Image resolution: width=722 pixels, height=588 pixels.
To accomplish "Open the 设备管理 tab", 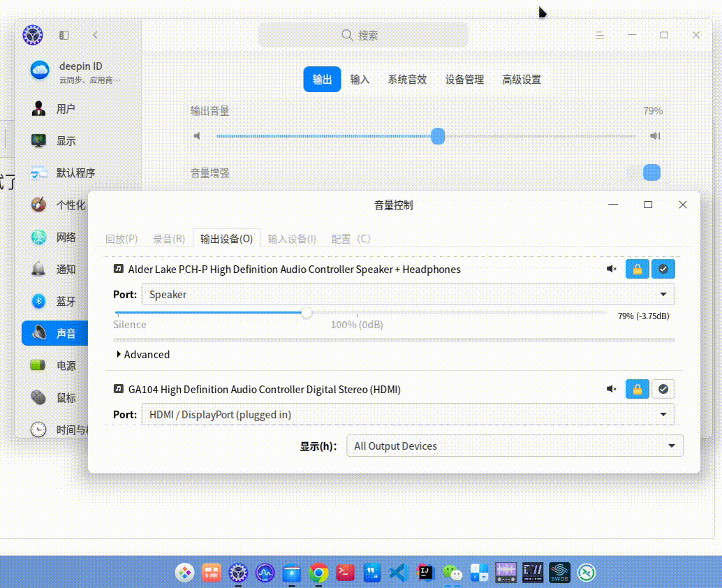I will 464,79.
